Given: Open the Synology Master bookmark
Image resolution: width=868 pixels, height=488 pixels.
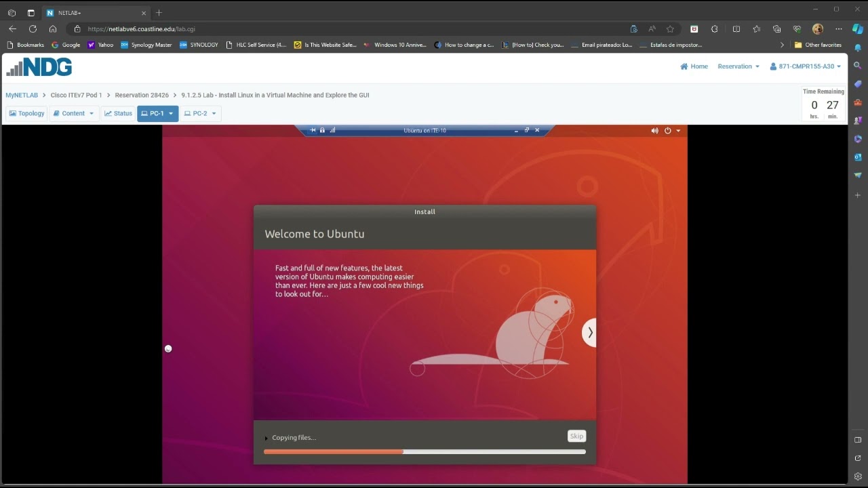Looking at the screenshot, I should click(146, 45).
